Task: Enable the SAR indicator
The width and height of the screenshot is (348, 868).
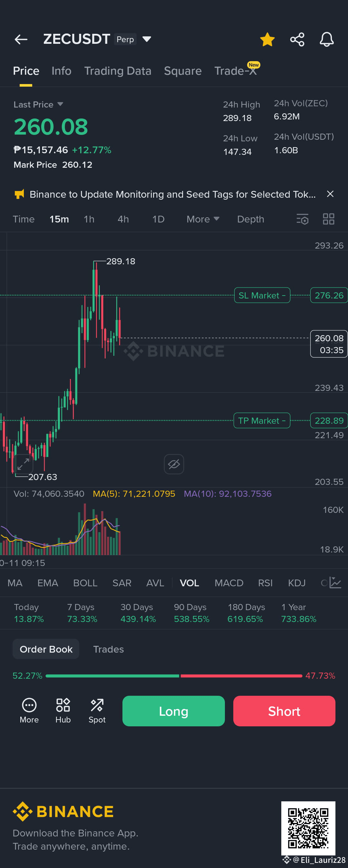Action: 122,583
